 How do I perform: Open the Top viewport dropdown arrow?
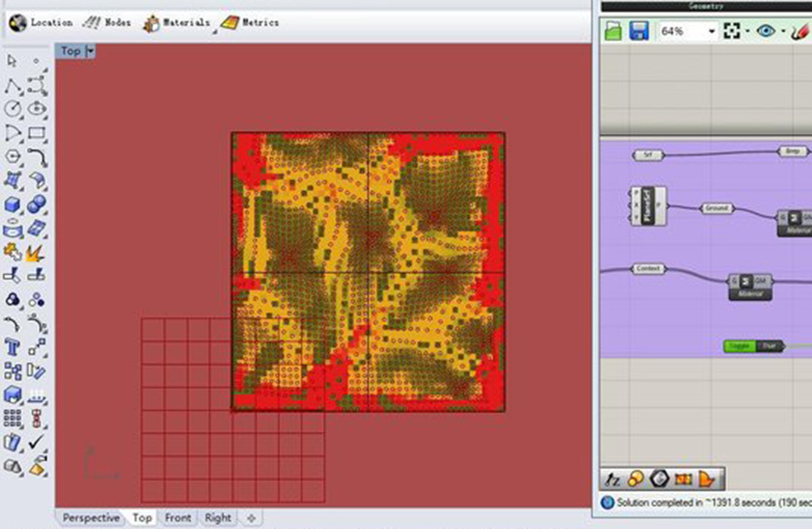(90, 52)
